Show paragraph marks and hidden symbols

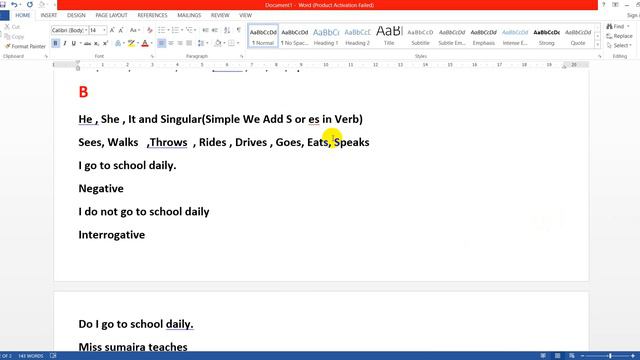click(239, 30)
